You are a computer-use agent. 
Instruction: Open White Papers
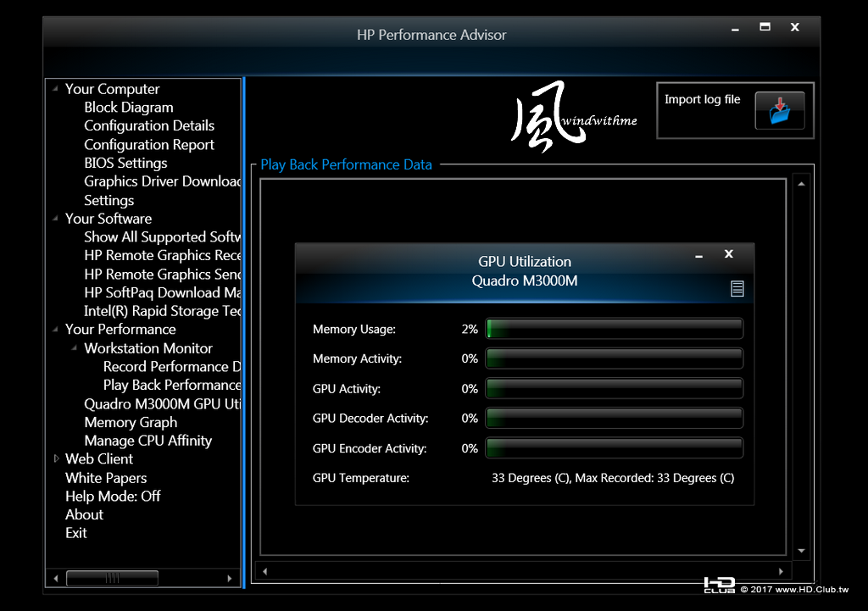[106, 478]
